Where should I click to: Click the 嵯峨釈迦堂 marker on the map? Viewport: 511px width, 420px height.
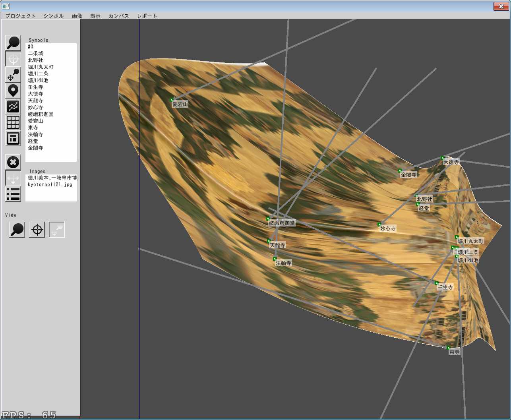pyautogui.click(x=268, y=219)
